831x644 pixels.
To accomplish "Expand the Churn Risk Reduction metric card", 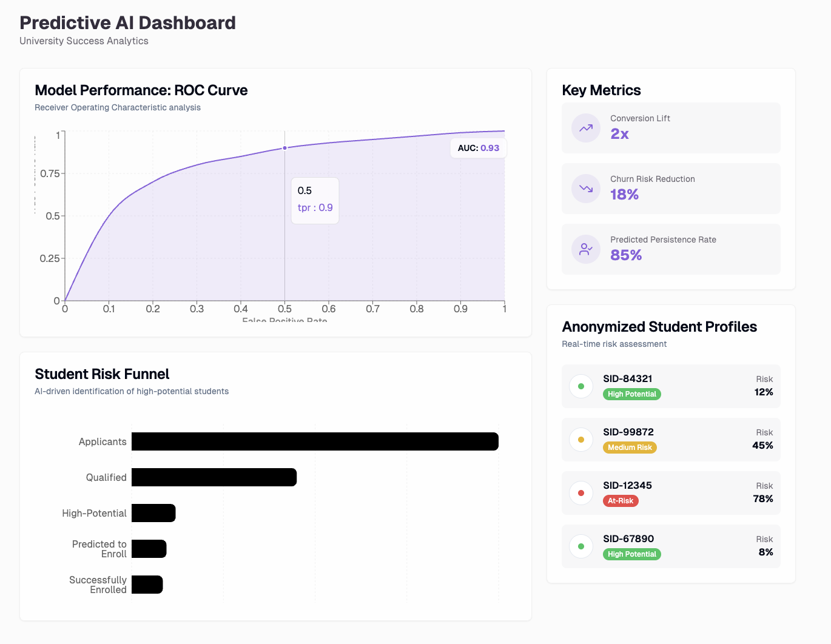I will (671, 189).
